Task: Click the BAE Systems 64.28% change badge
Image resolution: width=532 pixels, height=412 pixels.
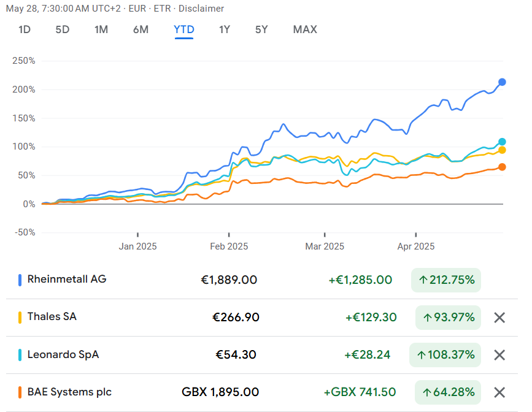Action: pos(447,392)
